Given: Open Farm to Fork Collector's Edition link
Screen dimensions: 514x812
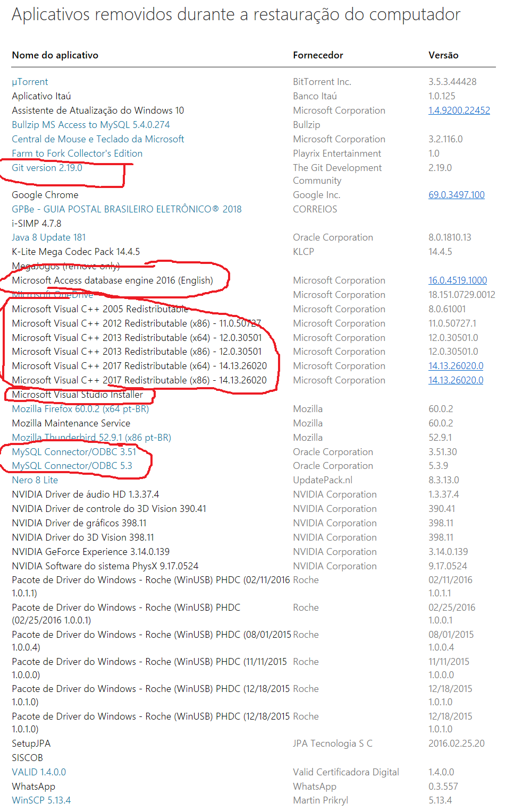Looking at the screenshot, I should pyautogui.click(x=77, y=153).
